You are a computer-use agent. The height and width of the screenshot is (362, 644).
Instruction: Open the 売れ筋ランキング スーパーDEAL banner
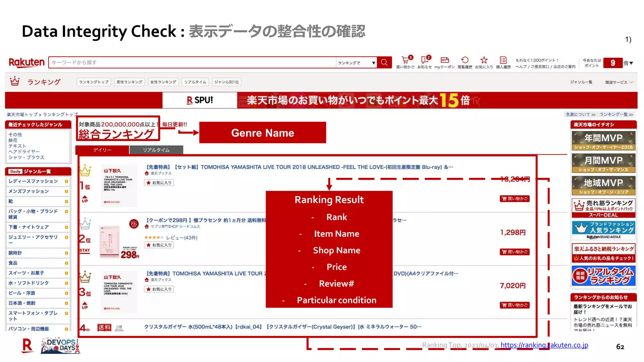(x=603, y=208)
